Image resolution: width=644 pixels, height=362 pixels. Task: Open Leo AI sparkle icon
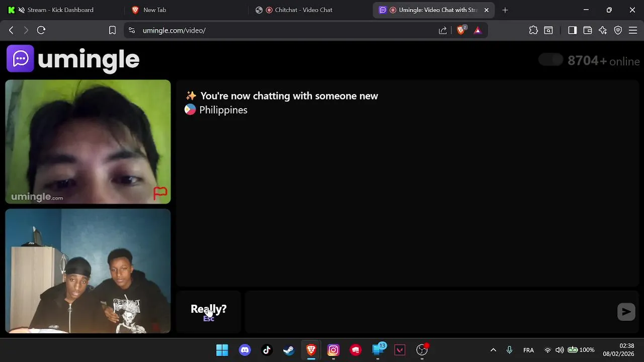603,30
